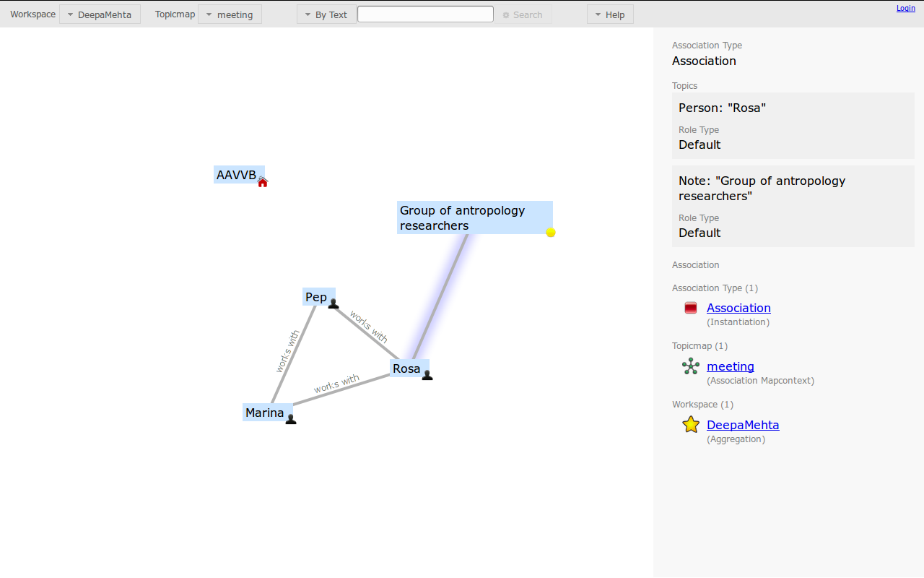Click the yellow star DeepaMehta workspace icon
The width and height of the screenshot is (924, 578).
691,425
